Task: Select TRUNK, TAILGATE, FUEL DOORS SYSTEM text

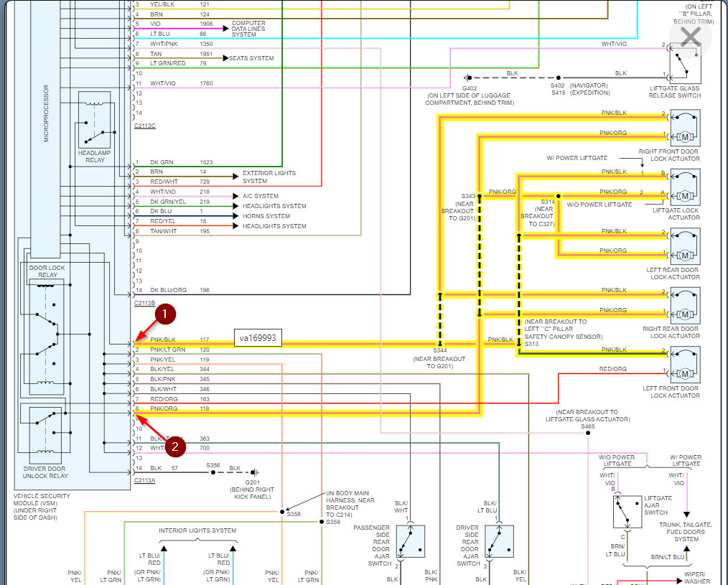Action: click(686, 532)
